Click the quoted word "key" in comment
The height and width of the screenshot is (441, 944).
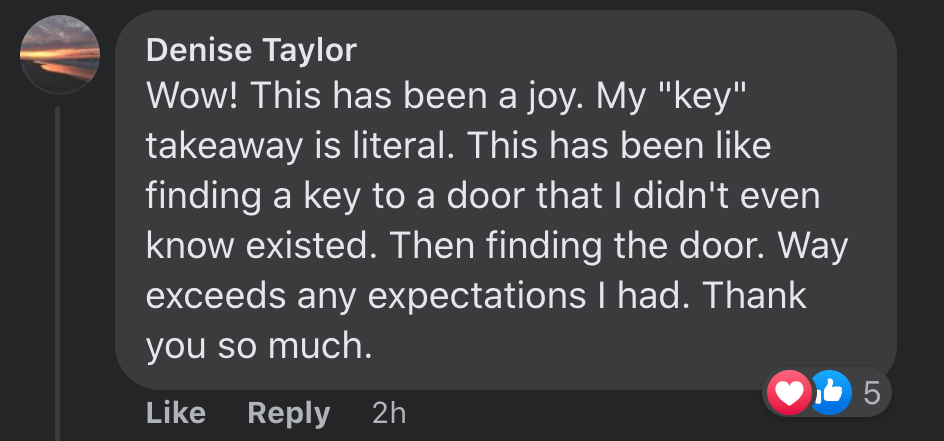tap(713, 97)
